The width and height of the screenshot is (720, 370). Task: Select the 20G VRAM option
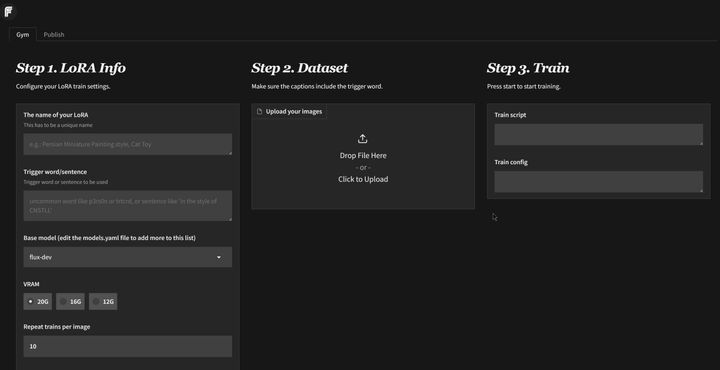click(38, 302)
